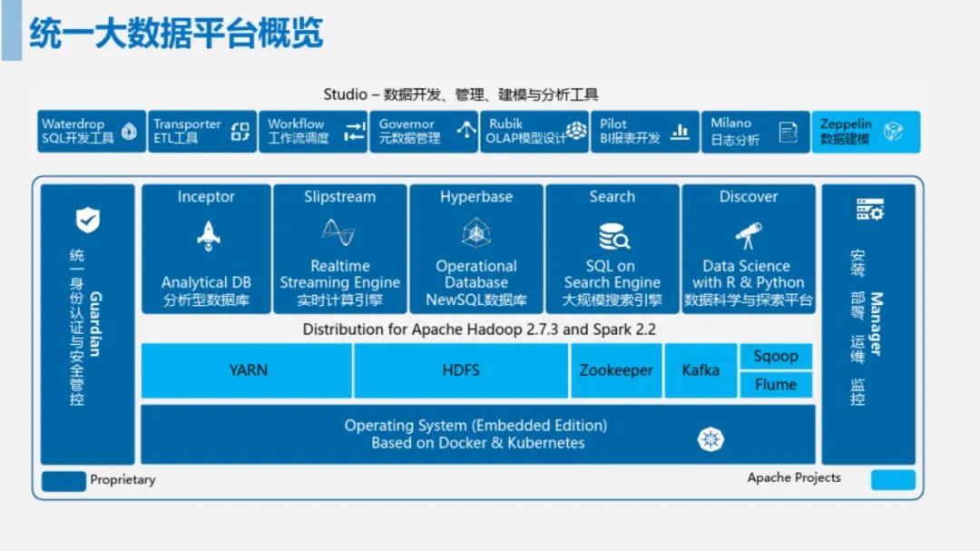The height and width of the screenshot is (551, 980).
Task: Click the Manager server gear icon
Action: [869, 211]
